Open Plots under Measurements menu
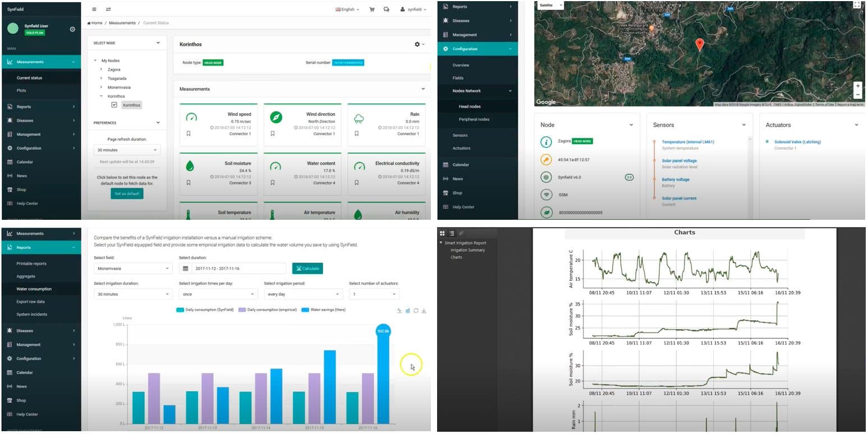 [21, 90]
